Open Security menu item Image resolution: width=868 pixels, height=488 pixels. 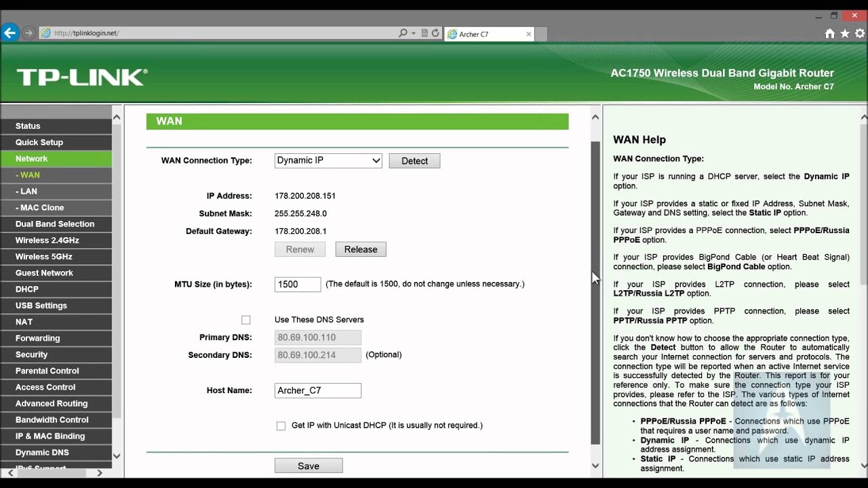coord(56,354)
